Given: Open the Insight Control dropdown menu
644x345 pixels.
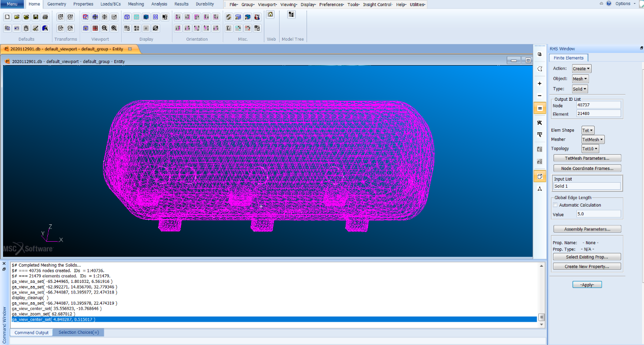Looking at the screenshot, I should point(378,4).
